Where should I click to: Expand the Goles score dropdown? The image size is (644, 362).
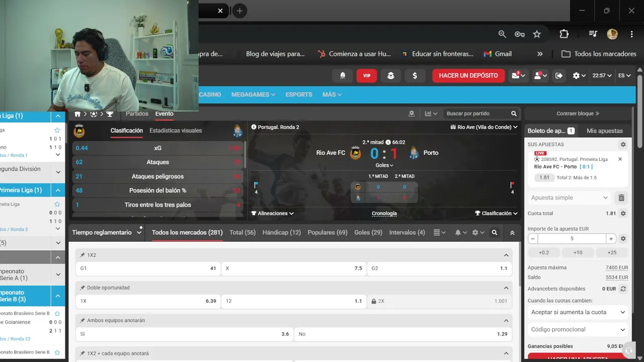pyautogui.click(x=384, y=165)
